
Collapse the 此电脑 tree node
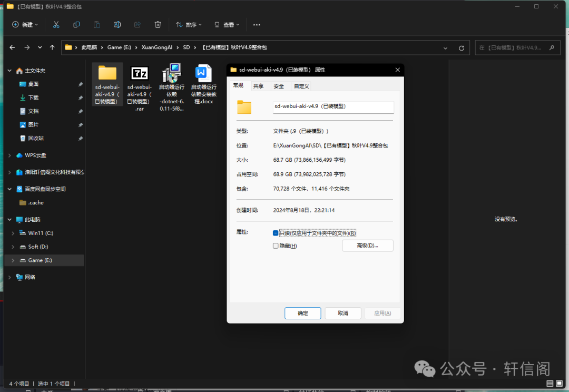click(x=9, y=220)
